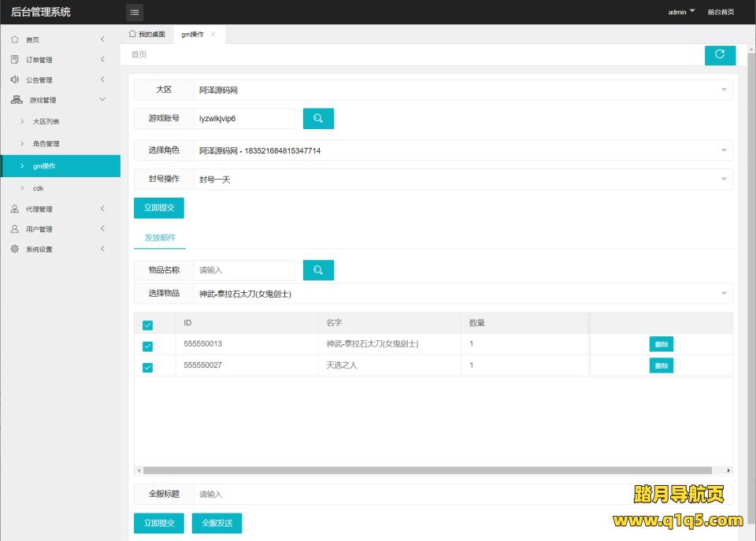Open the 选择物品 item selection dropdown
The width and height of the screenshot is (756, 541).
tap(463, 294)
